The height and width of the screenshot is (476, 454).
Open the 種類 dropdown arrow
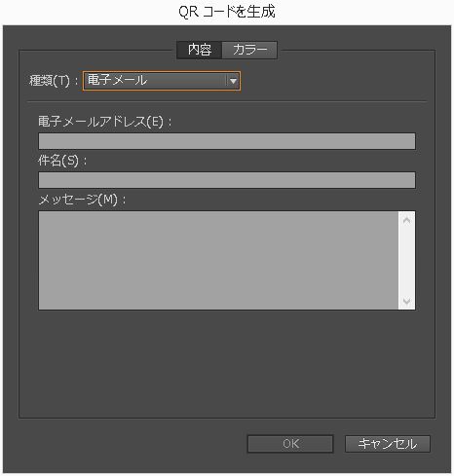pyautogui.click(x=233, y=81)
